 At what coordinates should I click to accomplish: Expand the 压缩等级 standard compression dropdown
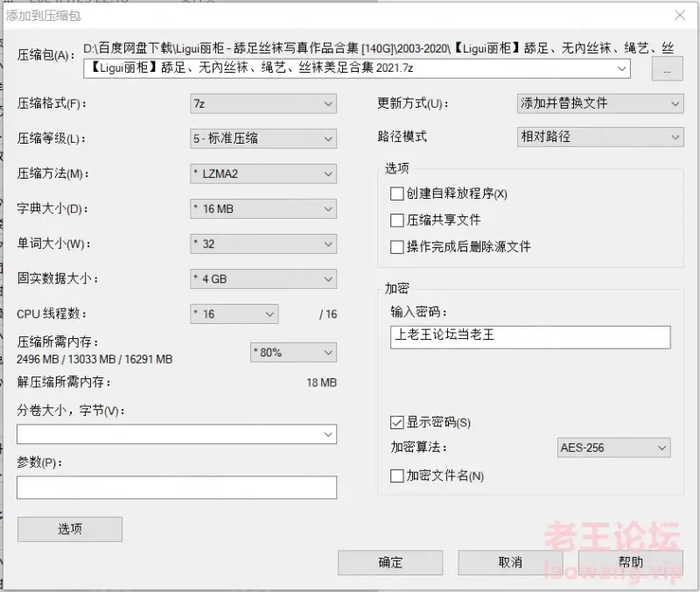click(x=263, y=138)
